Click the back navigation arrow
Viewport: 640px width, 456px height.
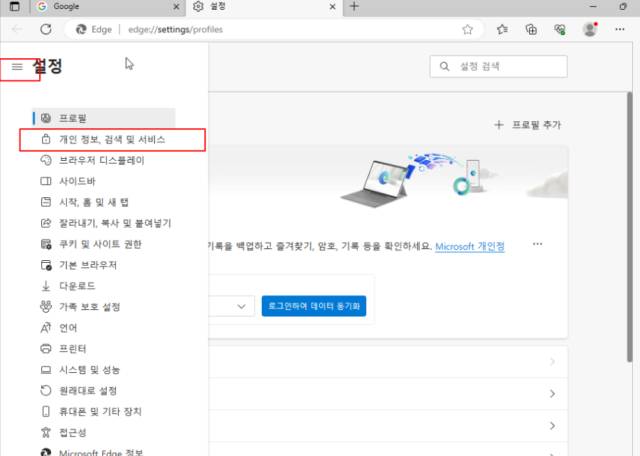tap(18, 29)
